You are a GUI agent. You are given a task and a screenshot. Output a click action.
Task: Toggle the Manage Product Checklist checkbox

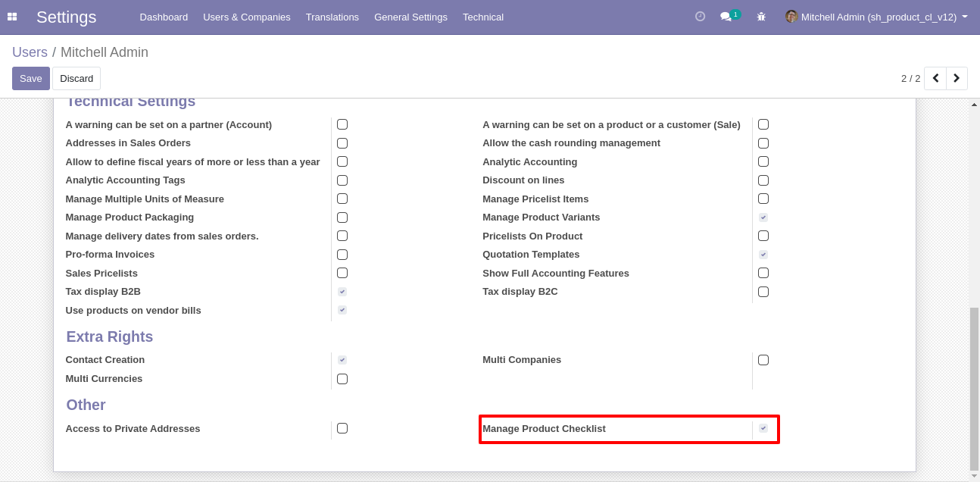coord(763,428)
